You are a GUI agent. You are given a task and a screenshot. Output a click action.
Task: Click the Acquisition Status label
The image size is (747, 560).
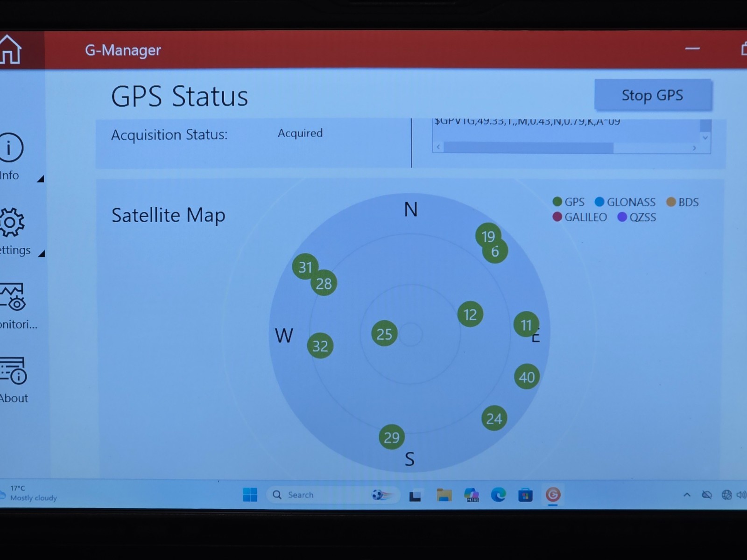point(169,134)
